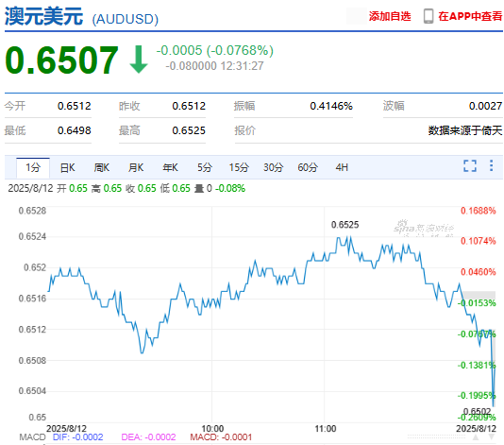Image resolution: width=504 pixels, height=445 pixels.
Task: Click the 报价 label
Action: point(245,130)
